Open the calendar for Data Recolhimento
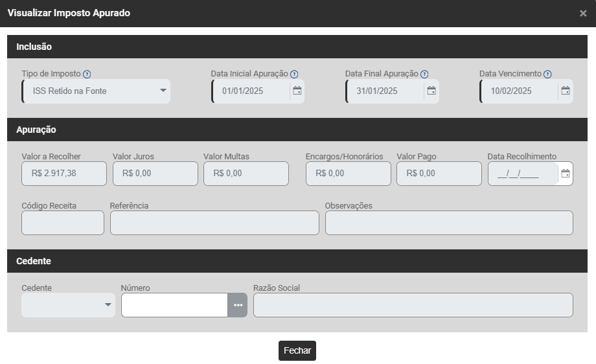Viewport: 596px width, 364px height. pyautogui.click(x=566, y=174)
